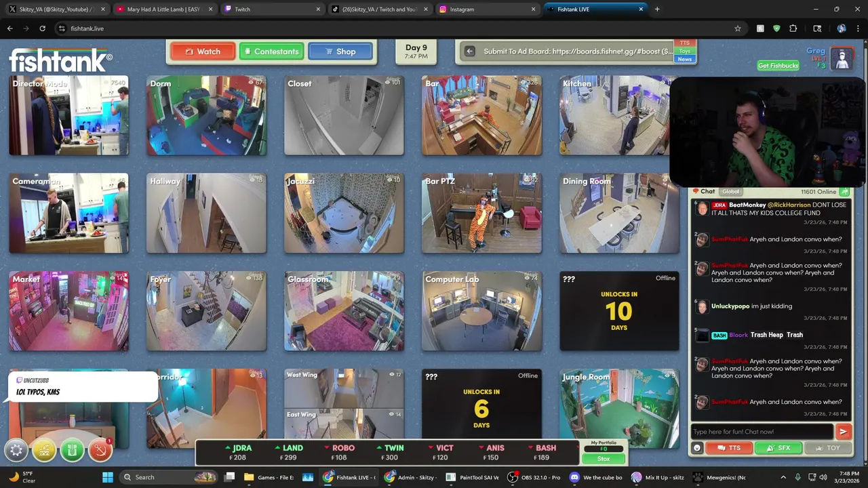
Task: Open Stox from My Portfolio
Action: pyautogui.click(x=603, y=459)
